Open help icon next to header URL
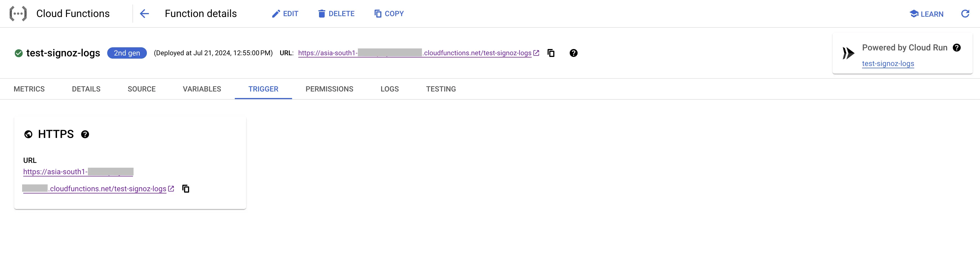The height and width of the screenshot is (264, 980). (574, 53)
